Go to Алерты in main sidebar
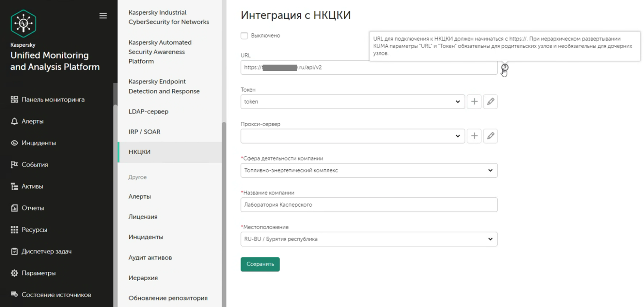 click(33, 121)
